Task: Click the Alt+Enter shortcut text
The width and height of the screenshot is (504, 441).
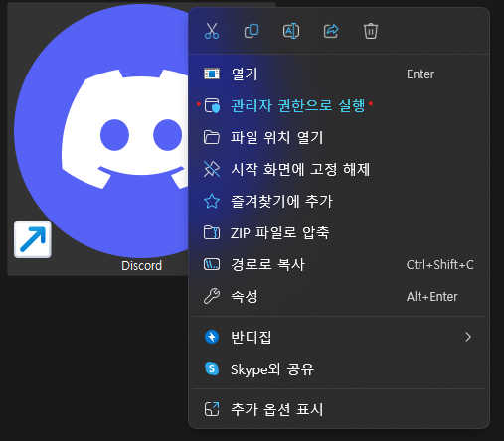Action: (x=431, y=296)
